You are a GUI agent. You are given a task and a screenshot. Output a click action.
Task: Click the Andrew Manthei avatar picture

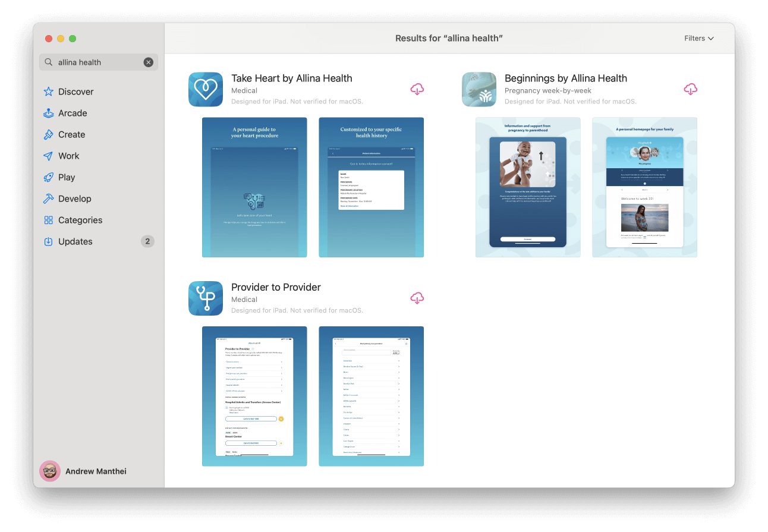[x=50, y=471]
